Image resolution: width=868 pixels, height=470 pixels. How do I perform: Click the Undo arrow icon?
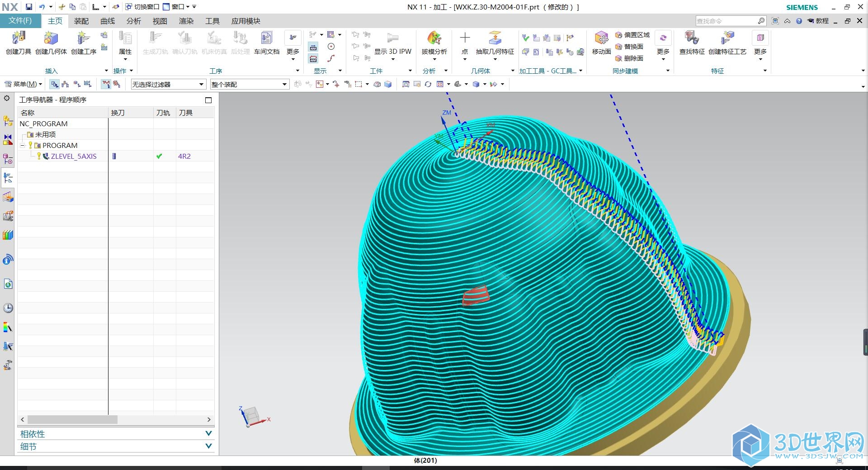[42, 7]
